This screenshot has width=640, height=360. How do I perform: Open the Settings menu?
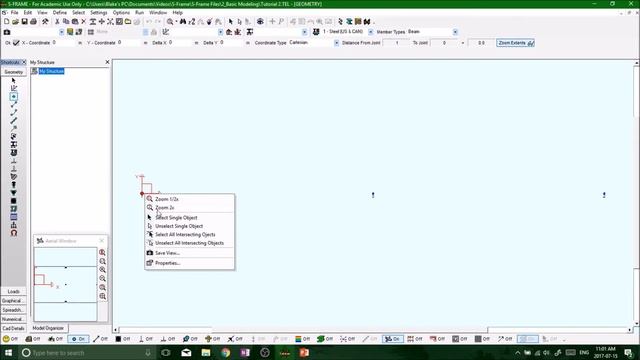[x=98, y=13]
